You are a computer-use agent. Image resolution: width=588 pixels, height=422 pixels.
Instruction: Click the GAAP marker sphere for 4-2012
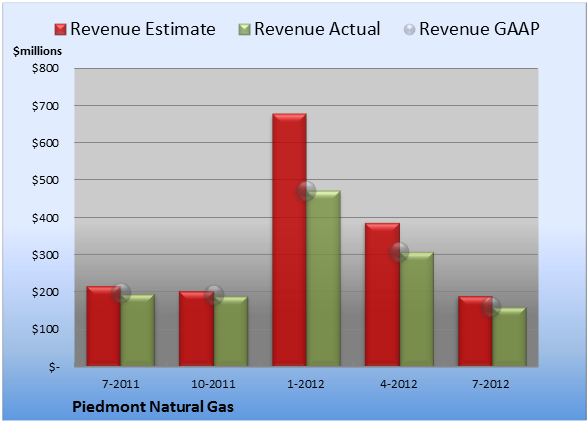tap(399, 252)
